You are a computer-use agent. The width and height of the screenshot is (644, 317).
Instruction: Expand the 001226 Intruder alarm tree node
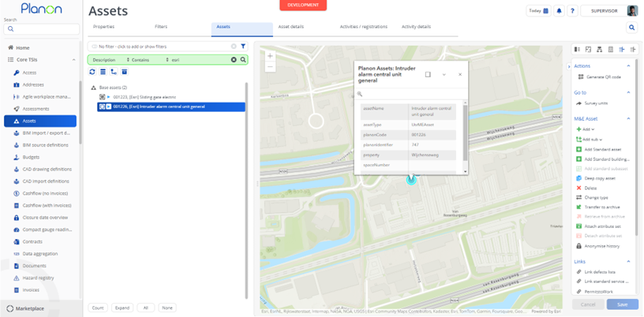(108, 106)
